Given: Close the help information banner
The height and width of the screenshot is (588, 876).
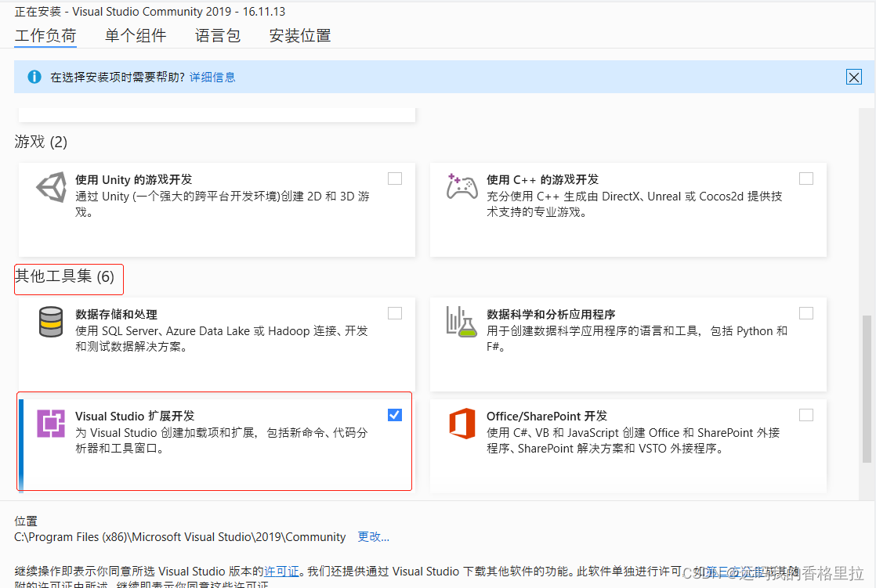Looking at the screenshot, I should coord(853,77).
